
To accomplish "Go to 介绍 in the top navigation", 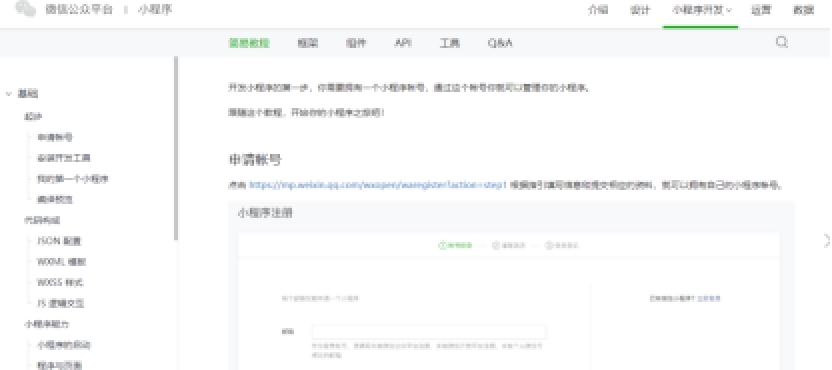I will [x=598, y=10].
